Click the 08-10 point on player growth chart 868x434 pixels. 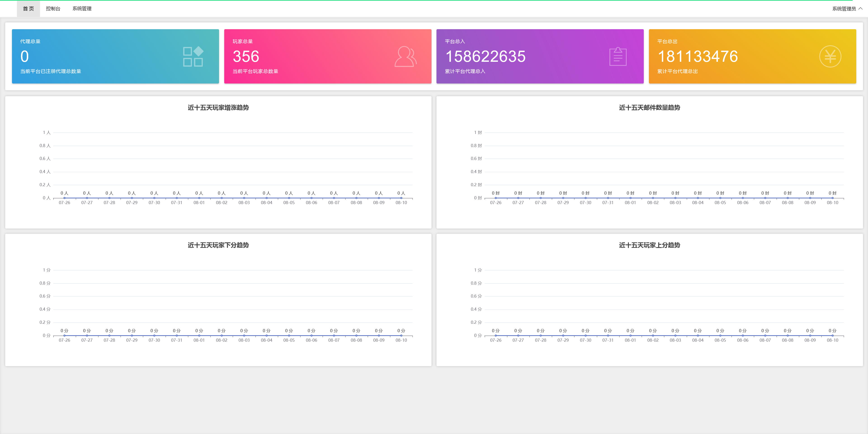click(401, 198)
